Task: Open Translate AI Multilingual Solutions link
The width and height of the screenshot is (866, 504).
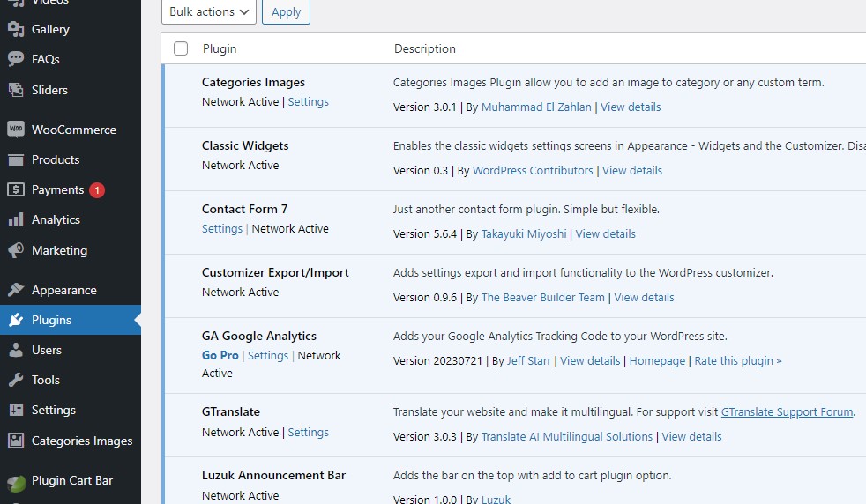Action: (x=567, y=437)
